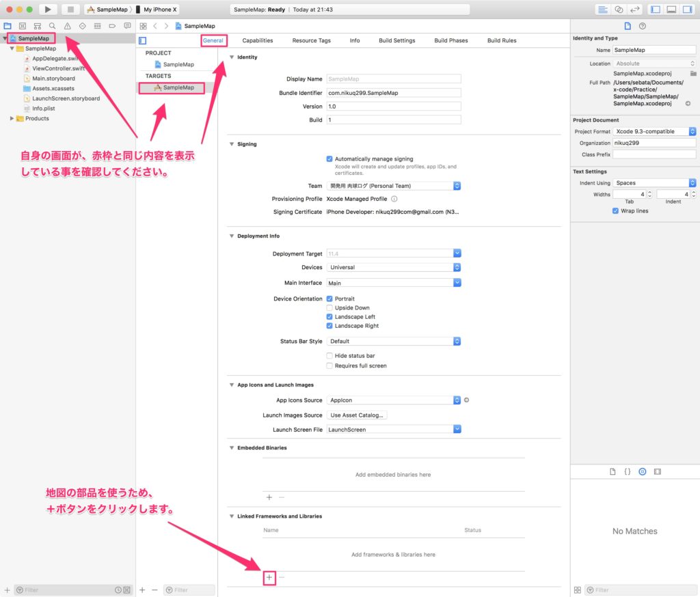Stop the running task

click(x=70, y=10)
